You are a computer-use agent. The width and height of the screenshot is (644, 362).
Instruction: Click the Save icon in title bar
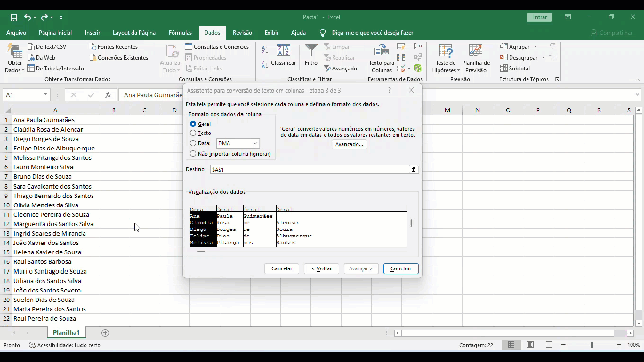coord(14,18)
